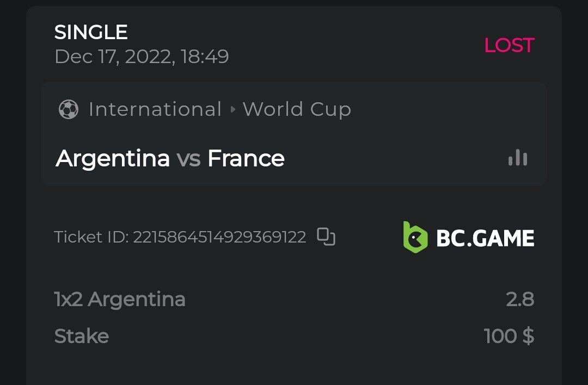Viewport: 588px width, 385px height.
Task: Open the World Cup tournament link
Action: 297,109
